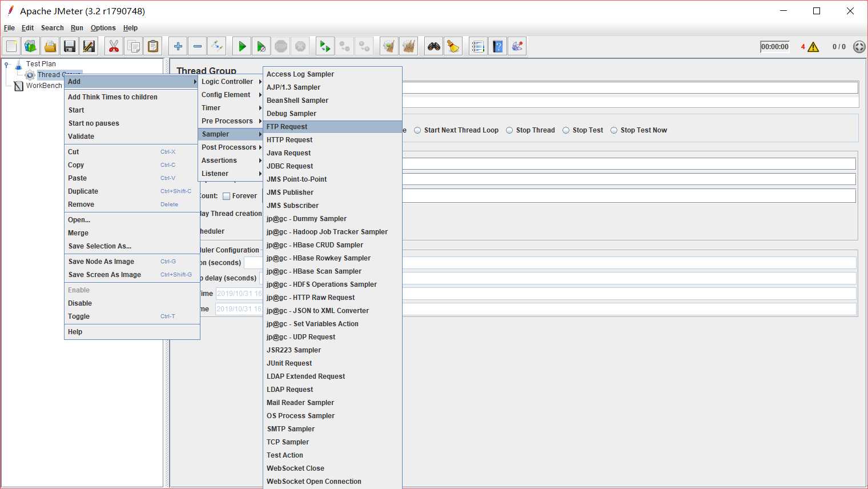Expand the Logic Controller submenu
The image size is (868, 489).
[231, 82]
